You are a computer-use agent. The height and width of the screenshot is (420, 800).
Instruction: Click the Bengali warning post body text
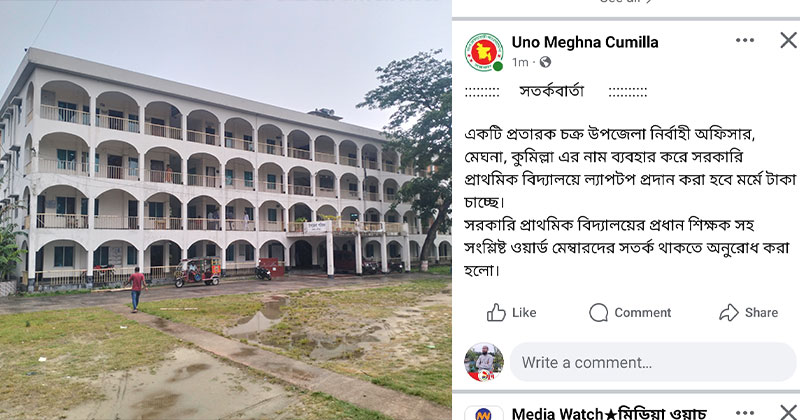click(x=630, y=203)
